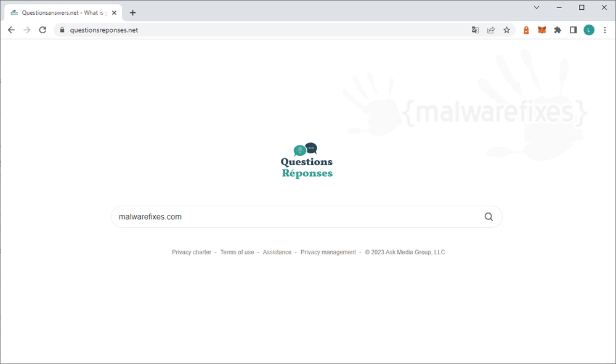The width and height of the screenshot is (616, 364).
Task: Open Chrome three-dot menu
Action: coord(605,30)
